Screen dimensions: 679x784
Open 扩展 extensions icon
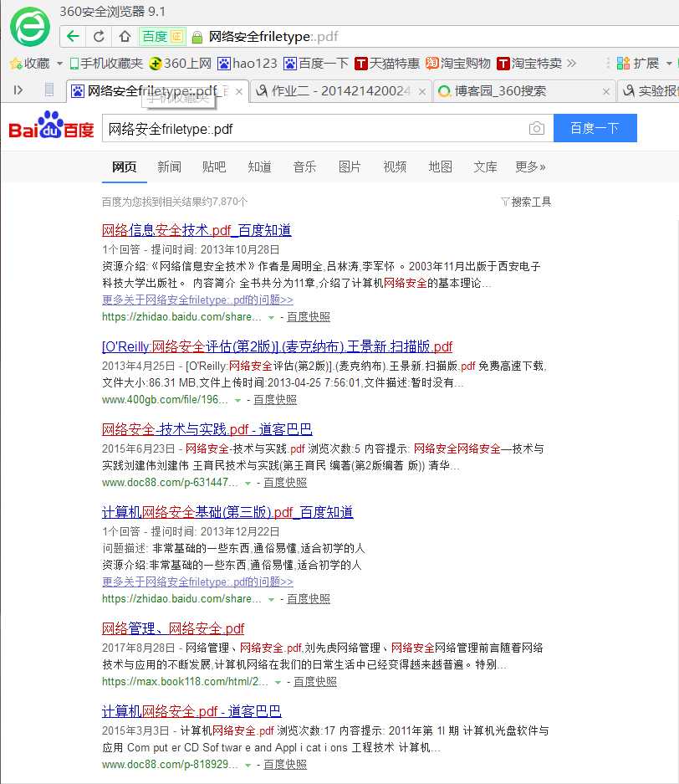638,64
